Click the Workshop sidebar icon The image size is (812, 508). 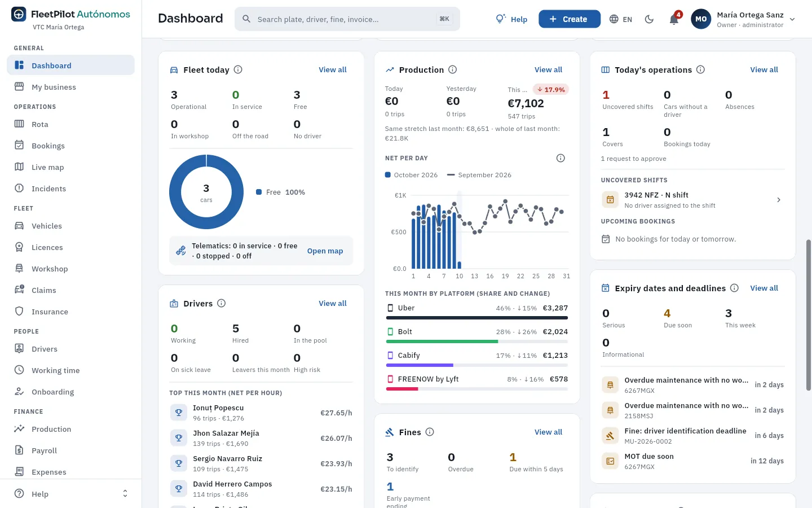point(19,269)
